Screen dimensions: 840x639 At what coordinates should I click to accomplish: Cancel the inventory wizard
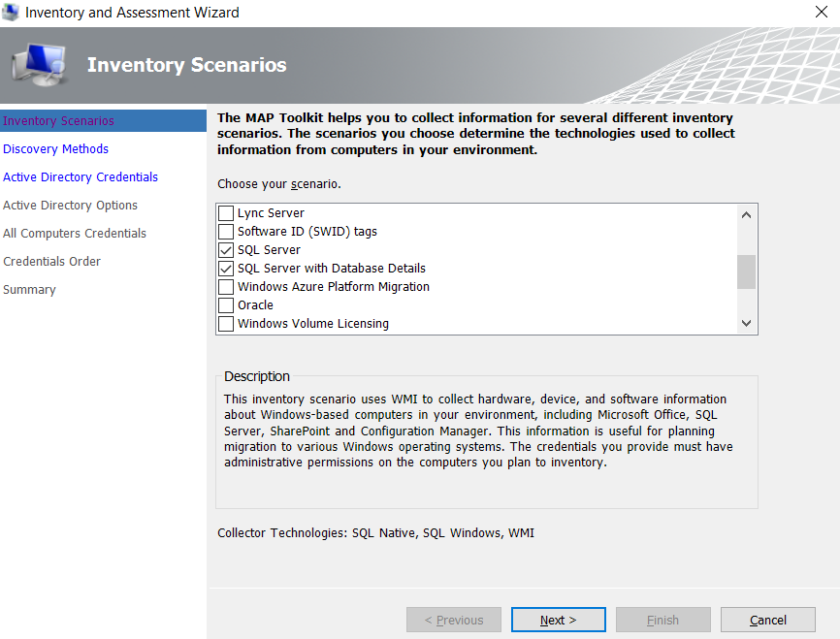tap(767, 620)
